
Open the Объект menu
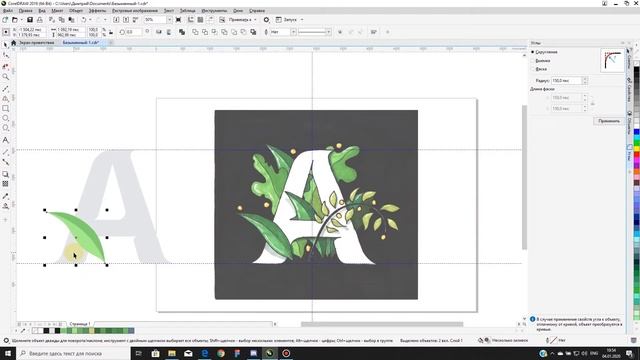76,11
